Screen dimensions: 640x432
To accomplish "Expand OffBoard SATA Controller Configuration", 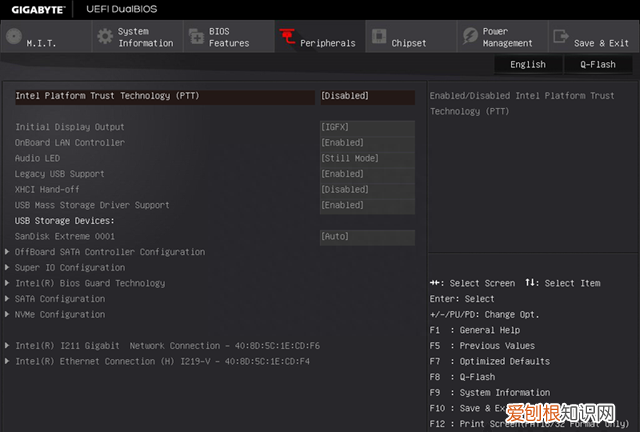I will (110, 252).
